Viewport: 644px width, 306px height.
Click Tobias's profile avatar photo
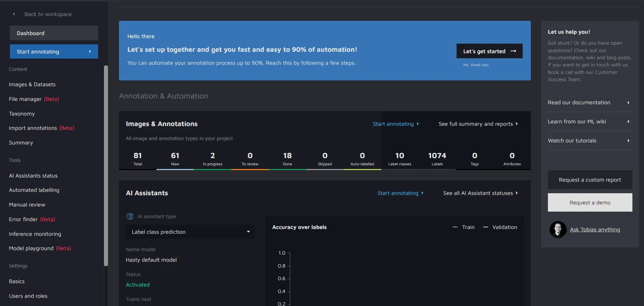[558, 230]
